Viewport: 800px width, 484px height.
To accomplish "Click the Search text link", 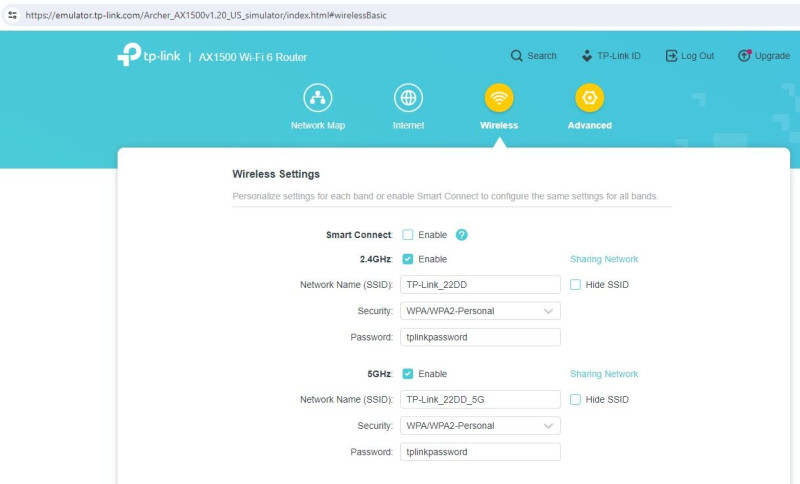I will [542, 56].
